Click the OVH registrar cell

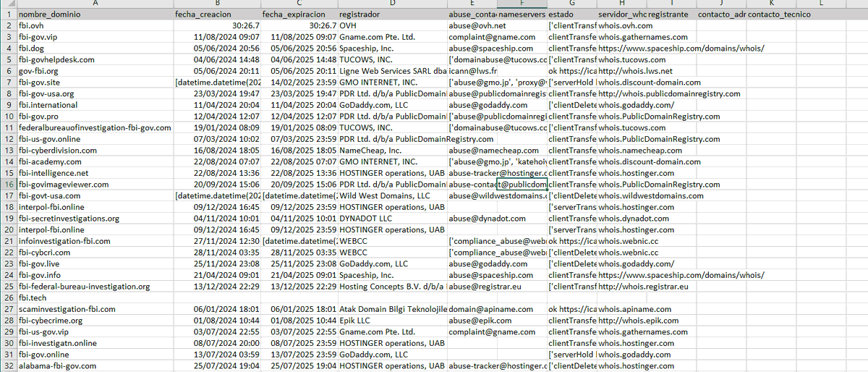coord(392,25)
